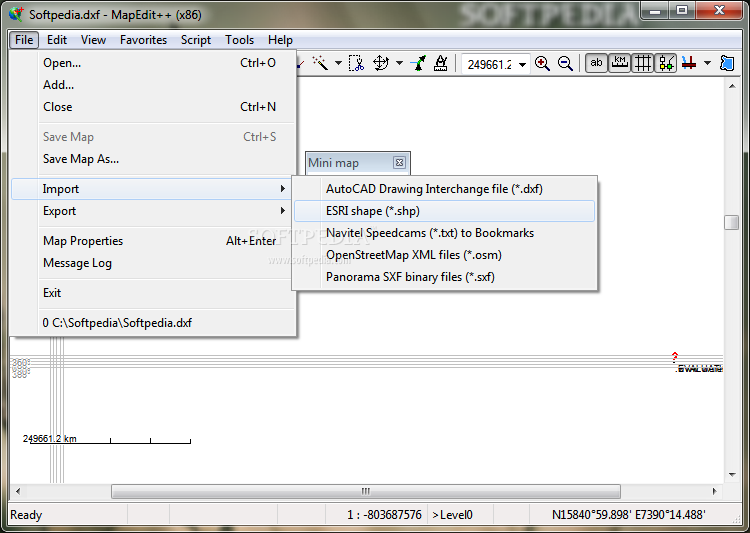Minimize the MapEdit++ window
The width and height of the screenshot is (750, 533).
(x=655, y=11)
